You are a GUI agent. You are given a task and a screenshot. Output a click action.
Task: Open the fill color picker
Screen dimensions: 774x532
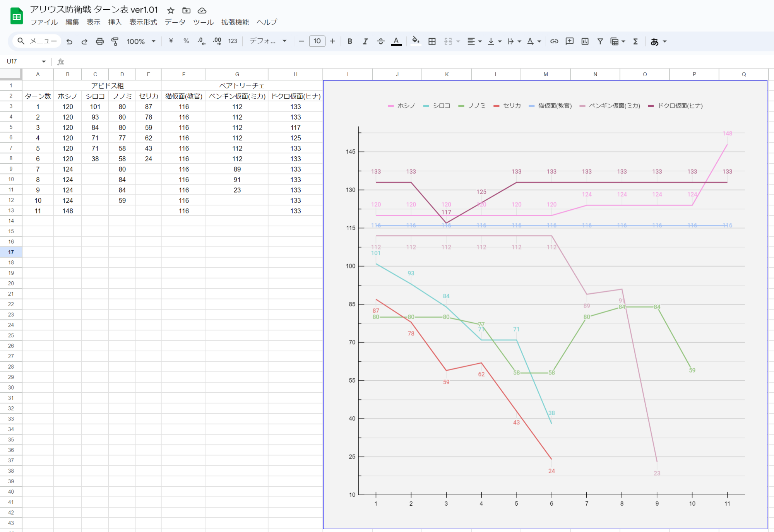416,41
